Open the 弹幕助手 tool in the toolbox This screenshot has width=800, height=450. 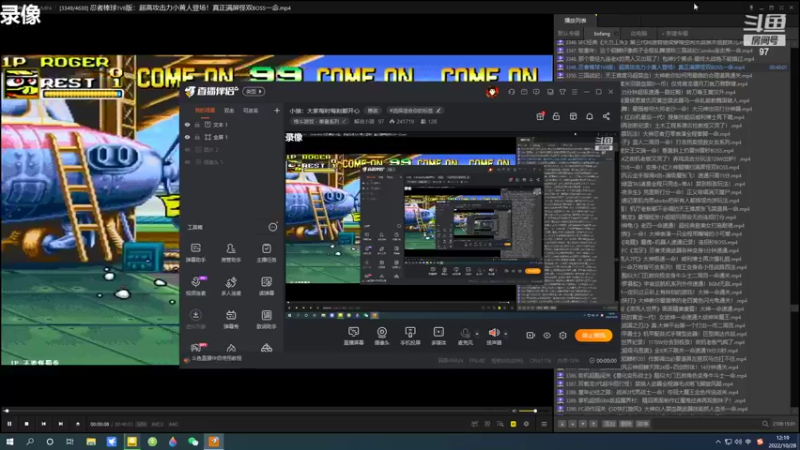click(195, 252)
